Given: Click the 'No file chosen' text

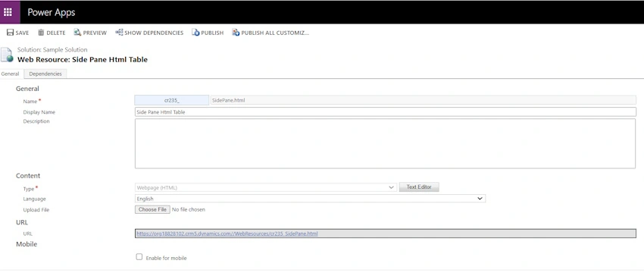Looking at the screenshot, I should pos(189,210).
